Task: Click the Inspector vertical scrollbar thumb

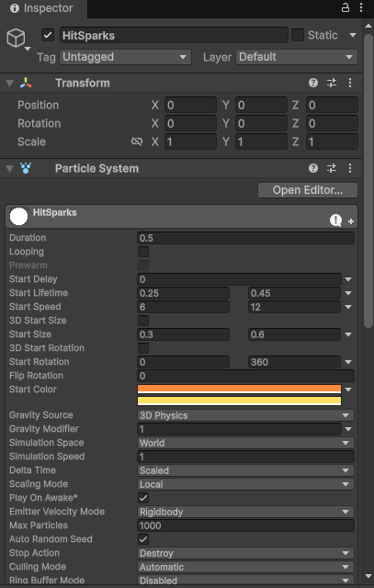Action: pyautogui.click(x=368, y=182)
